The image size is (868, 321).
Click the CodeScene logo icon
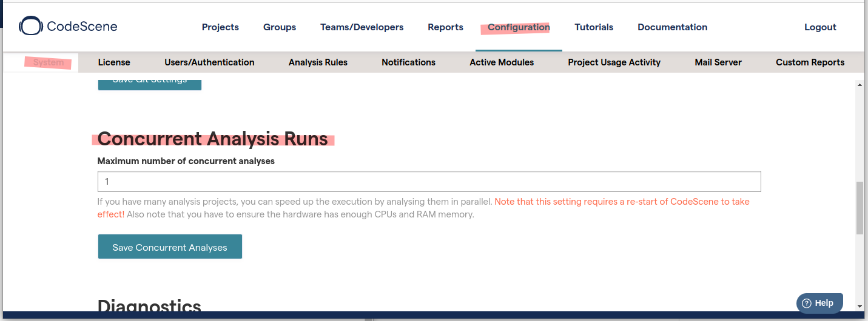click(x=30, y=26)
